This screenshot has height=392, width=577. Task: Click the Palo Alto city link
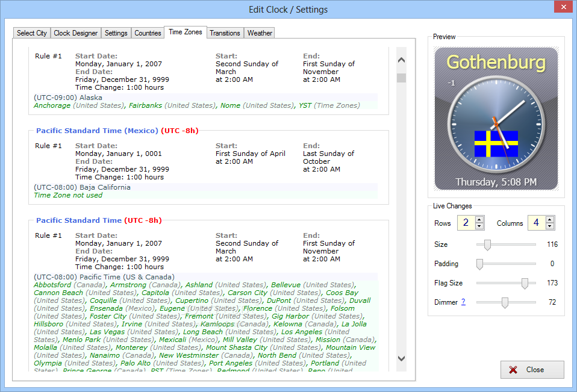(x=136, y=363)
